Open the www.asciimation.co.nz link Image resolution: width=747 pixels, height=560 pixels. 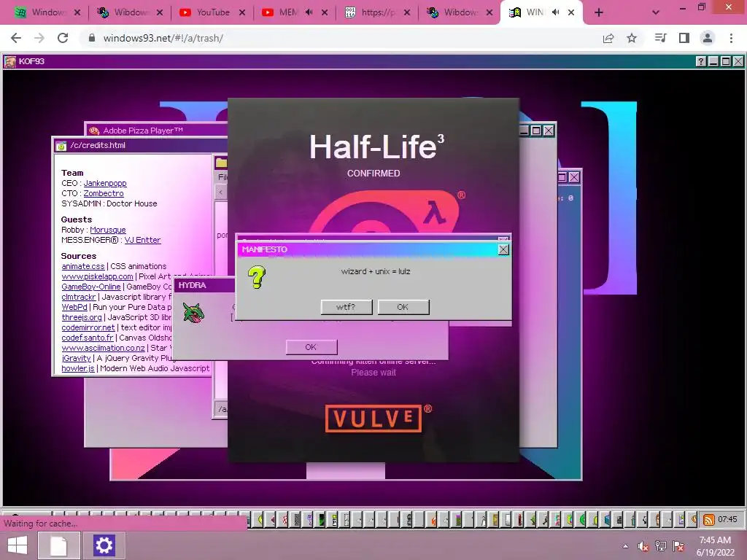[103, 348]
